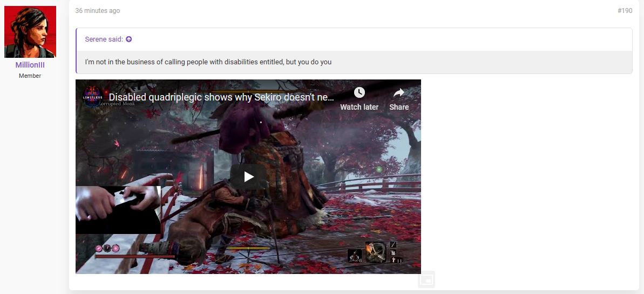Open video title 'Disabled quadriplegic shows why Sekiro'
This screenshot has height=294, width=644.
tap(221, 97)
